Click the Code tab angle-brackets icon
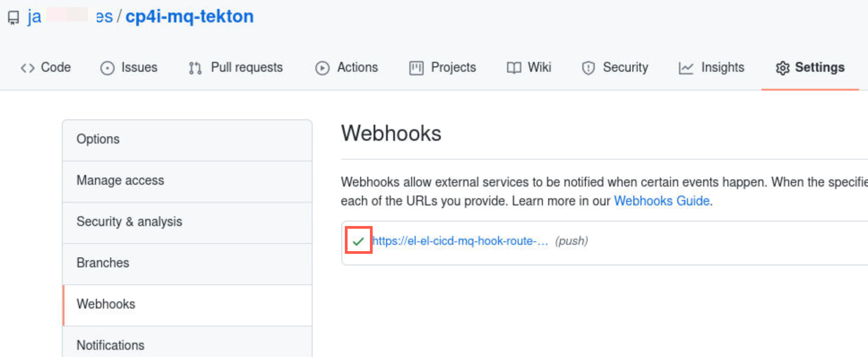The height and width of the screenshot is (357, 868). point(27,68)
